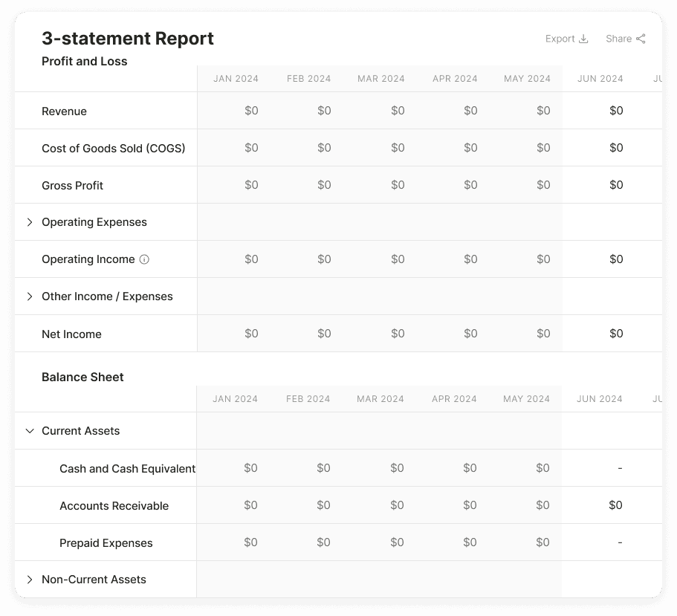Select the Cost of Goods Sold (COGS) label

[x=113, y=149]
